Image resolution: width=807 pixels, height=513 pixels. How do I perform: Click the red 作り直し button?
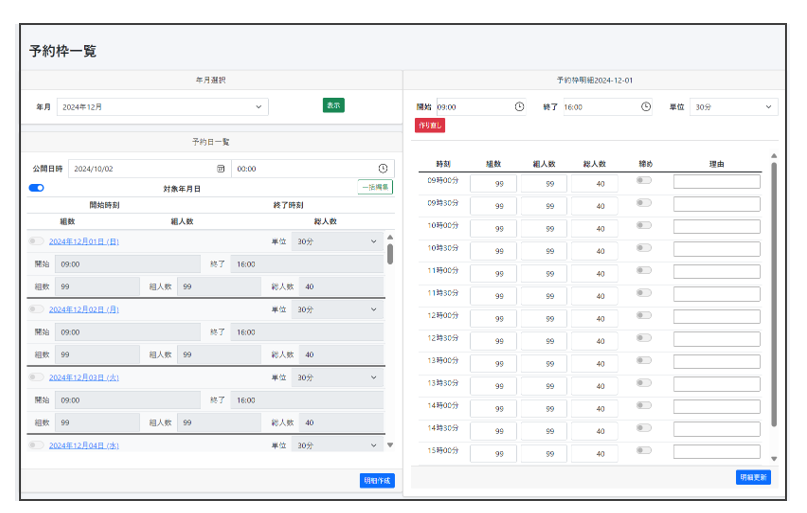(x=430, y=125)
